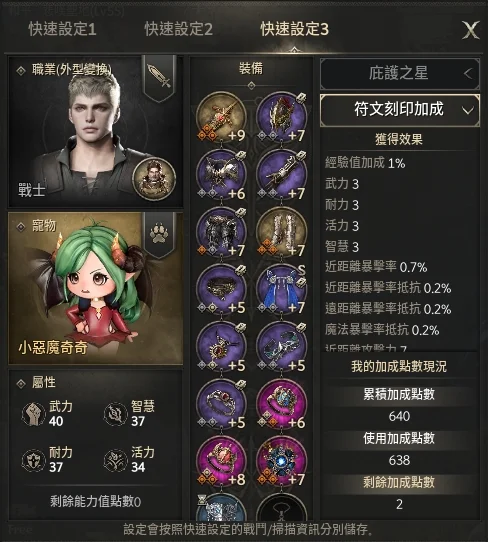Select the 快速設定3 tab
Screen dimensions: 488x542
tap(294, 29)
